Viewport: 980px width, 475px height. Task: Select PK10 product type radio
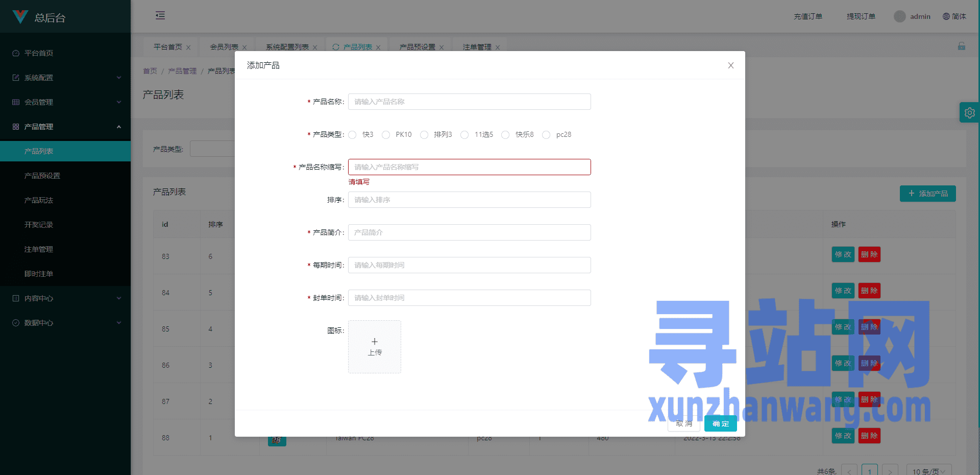pyautogui.click(x=386, y=135)
